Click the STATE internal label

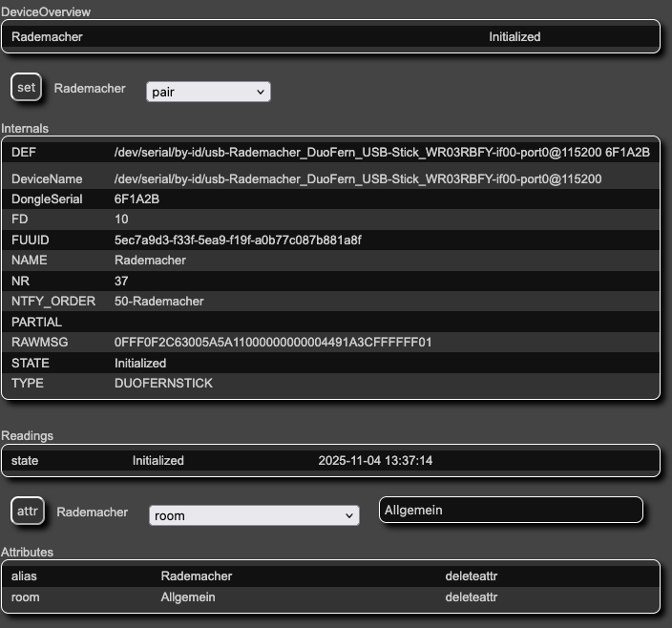(31, 364)
